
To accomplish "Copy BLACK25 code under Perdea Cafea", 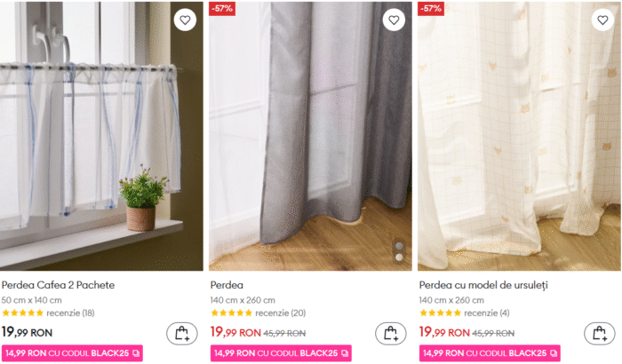I will pyautogui.click(x=136, y=353).
